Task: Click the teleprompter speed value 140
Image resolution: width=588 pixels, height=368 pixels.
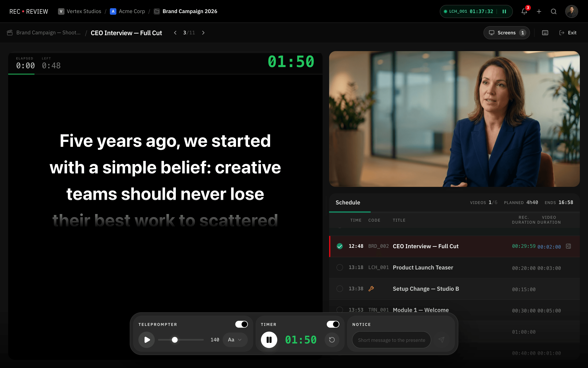Action: 215,340
